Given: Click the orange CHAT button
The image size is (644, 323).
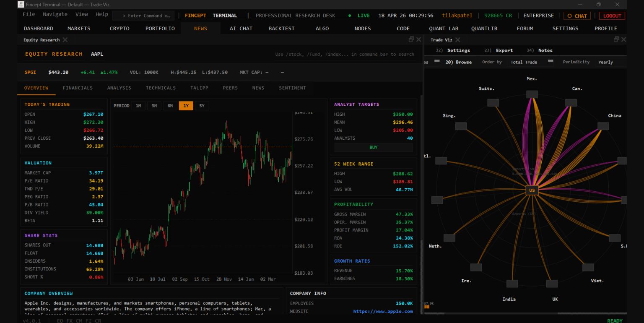Looking at the screenshot, I should 577,16.
